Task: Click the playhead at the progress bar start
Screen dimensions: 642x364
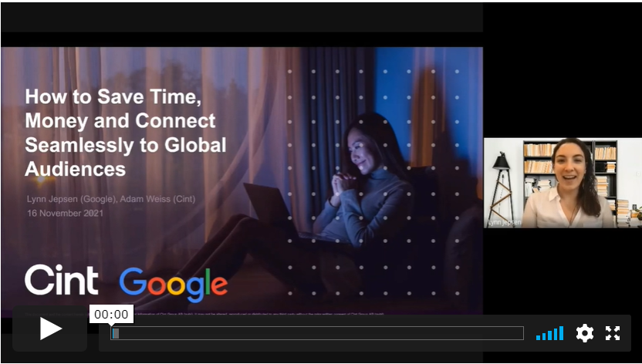Action: pos(115,333)
